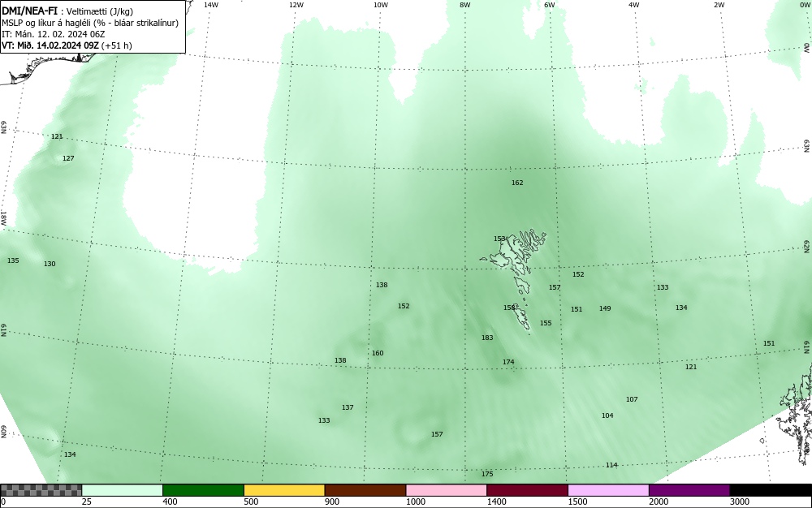Click the 4W longitude label at top
The width and height of the screenshot is (812, 508).
click(634, 5)
